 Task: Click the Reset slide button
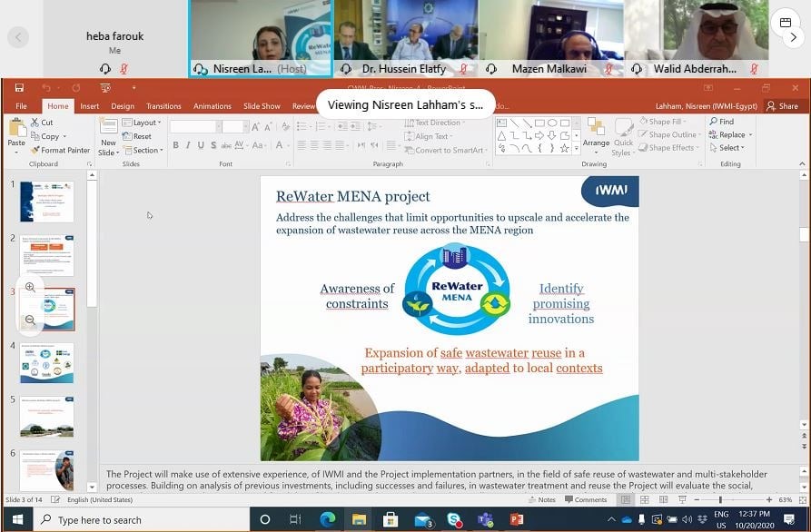click(137, 136)
